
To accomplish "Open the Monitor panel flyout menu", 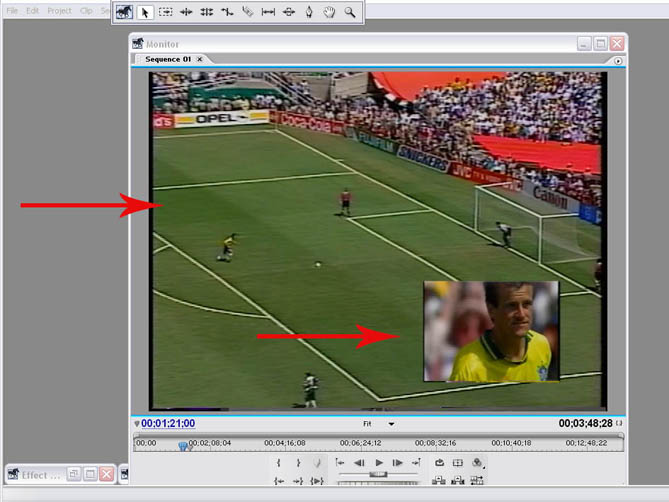I will (618, 61).
